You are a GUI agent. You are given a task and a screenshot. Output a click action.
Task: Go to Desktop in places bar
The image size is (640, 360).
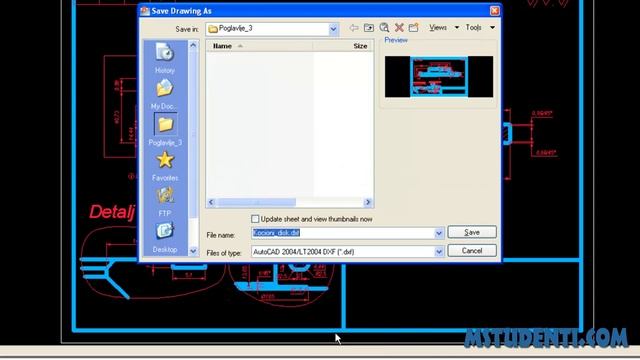pyautogui.click(x=165, y=237)
